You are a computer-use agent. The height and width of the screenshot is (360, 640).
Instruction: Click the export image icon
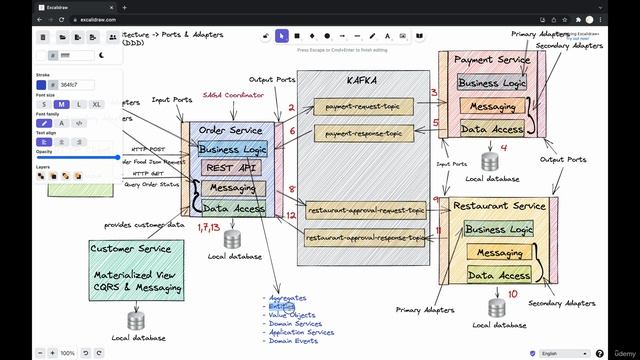coord(93,38)
